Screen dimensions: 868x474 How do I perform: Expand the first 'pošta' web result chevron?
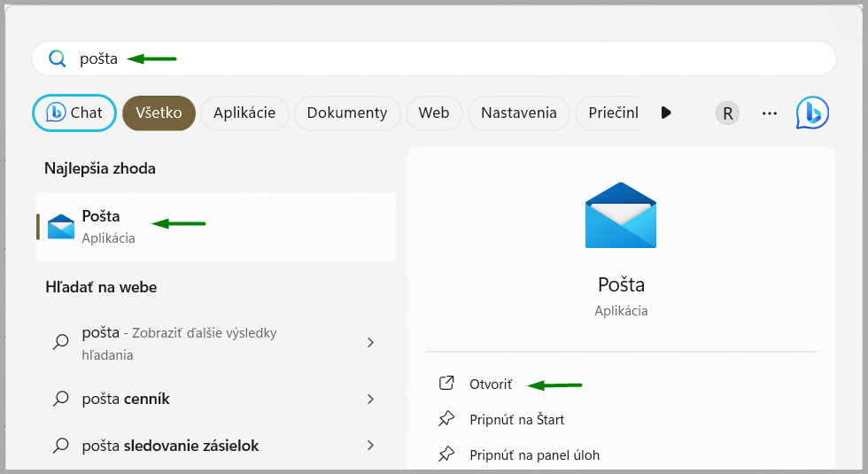(x=370, y=343)
